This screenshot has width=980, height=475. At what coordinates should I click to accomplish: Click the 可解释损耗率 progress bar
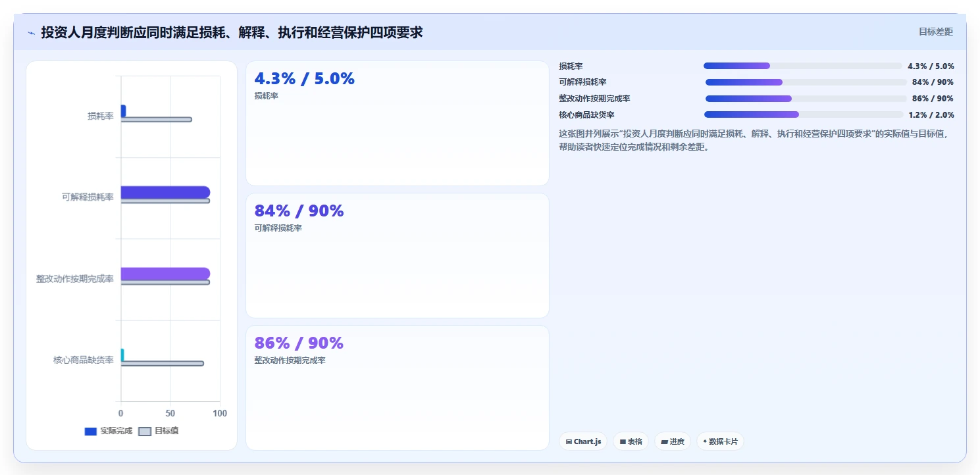806,82
